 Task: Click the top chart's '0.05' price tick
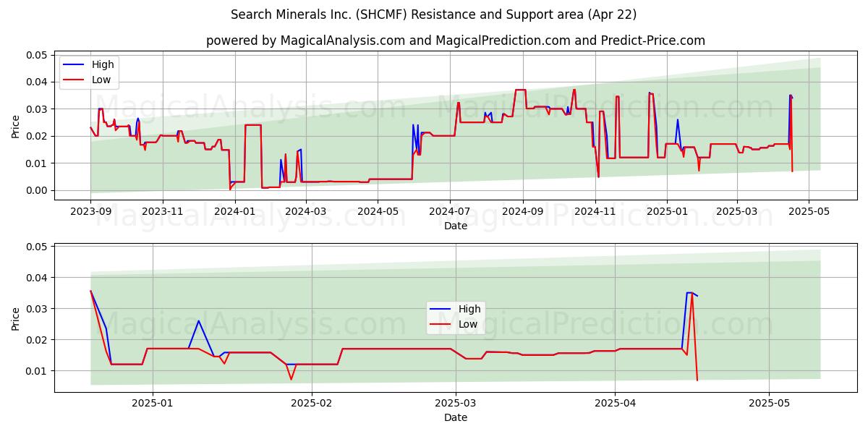(37, 55)
